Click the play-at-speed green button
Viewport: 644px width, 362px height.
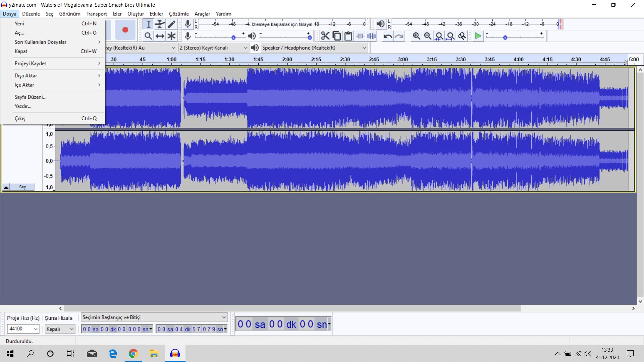tap(478, 36)
